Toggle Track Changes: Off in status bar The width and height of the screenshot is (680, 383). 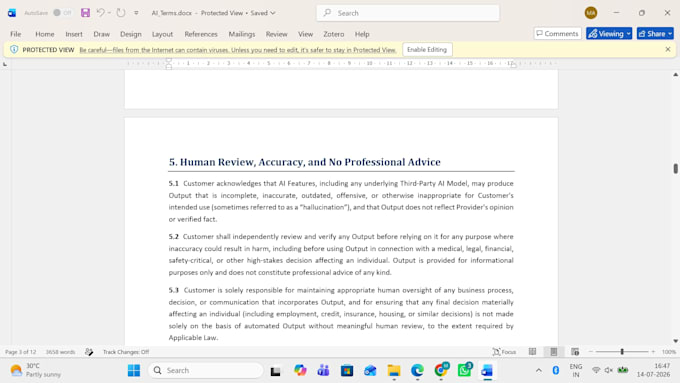[126, 352]
